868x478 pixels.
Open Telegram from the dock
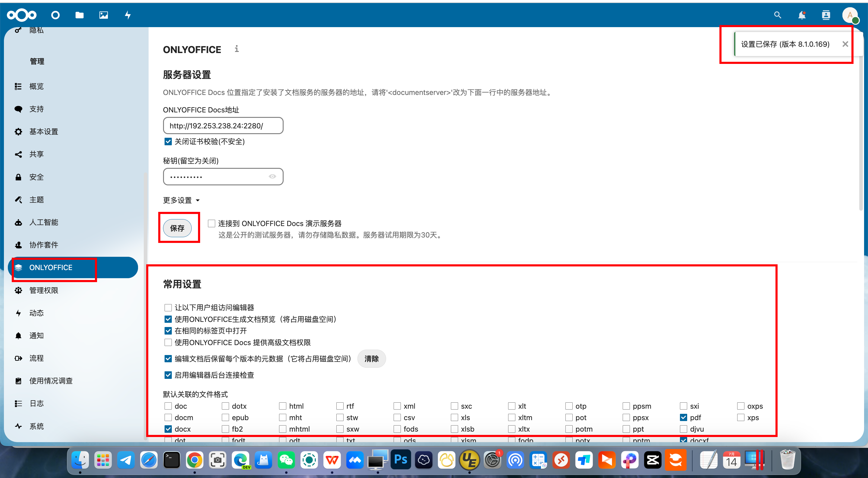pos(126,460)
